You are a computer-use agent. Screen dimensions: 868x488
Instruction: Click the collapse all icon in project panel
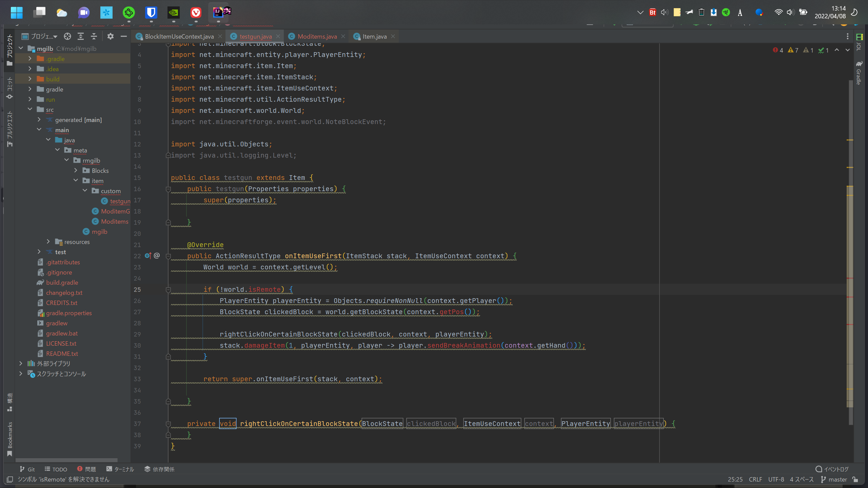[x=94, y=36]
